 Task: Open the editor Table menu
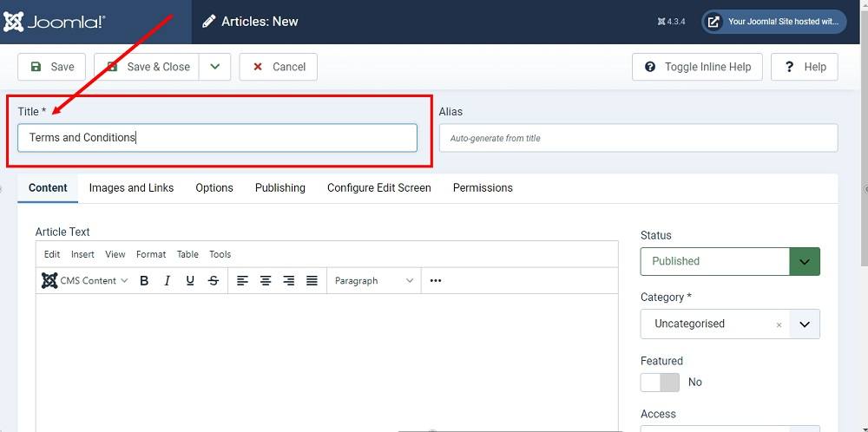pyautogui.click(x=187, y=254)
